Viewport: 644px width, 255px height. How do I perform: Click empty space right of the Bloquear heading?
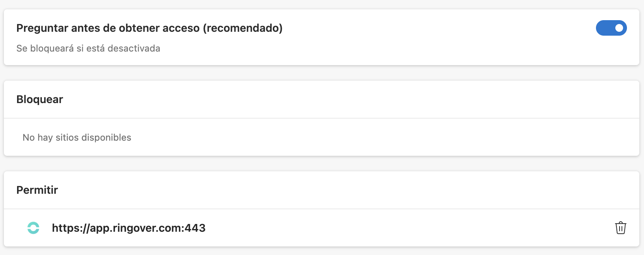coord(349,99)
